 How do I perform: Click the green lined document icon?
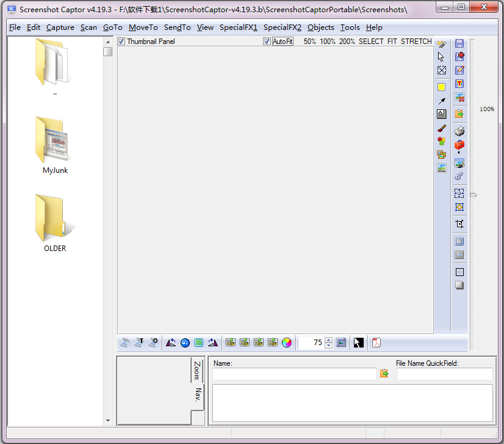click(199, 343)
